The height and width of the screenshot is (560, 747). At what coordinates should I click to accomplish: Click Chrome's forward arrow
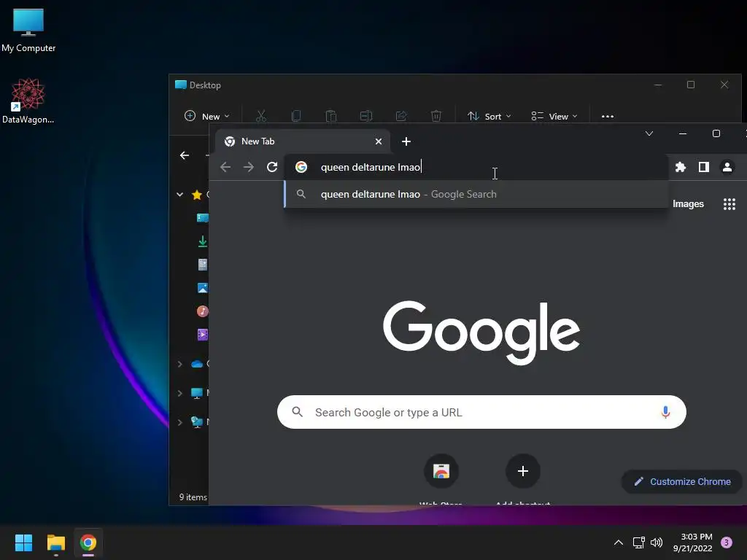tap(249, 167)
